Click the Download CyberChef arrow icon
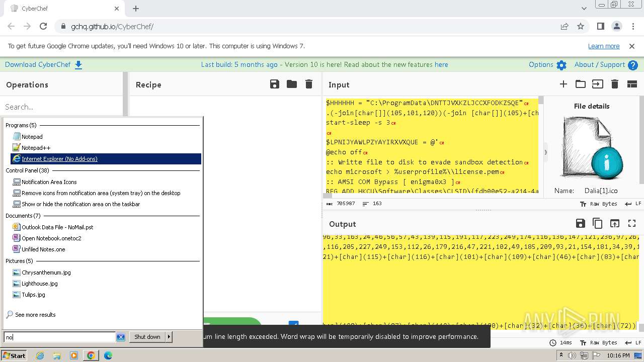The image size is (644, 362). click(x=78, y=65)
